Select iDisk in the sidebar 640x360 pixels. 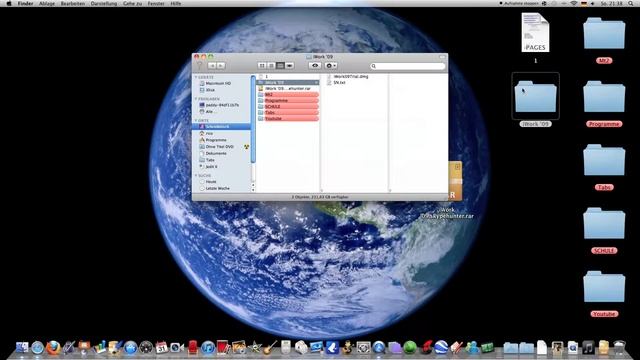(x=207, y=90)
